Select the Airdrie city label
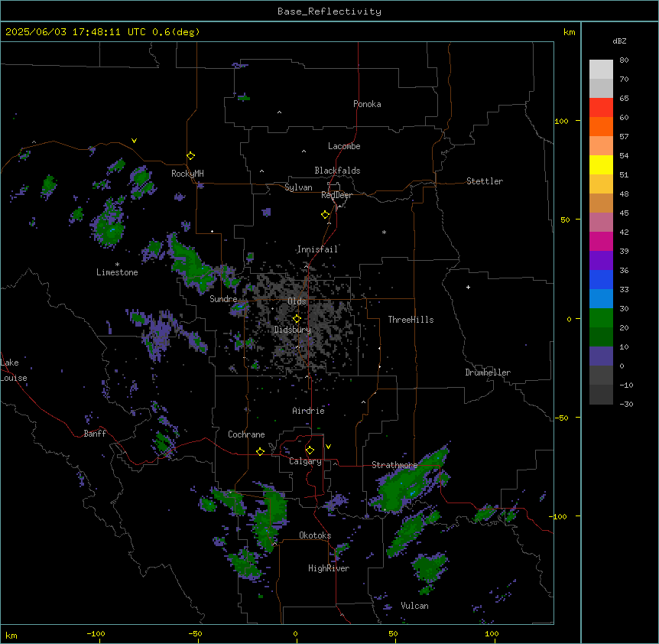Viewport: 659px width, 644px height. 309,411
